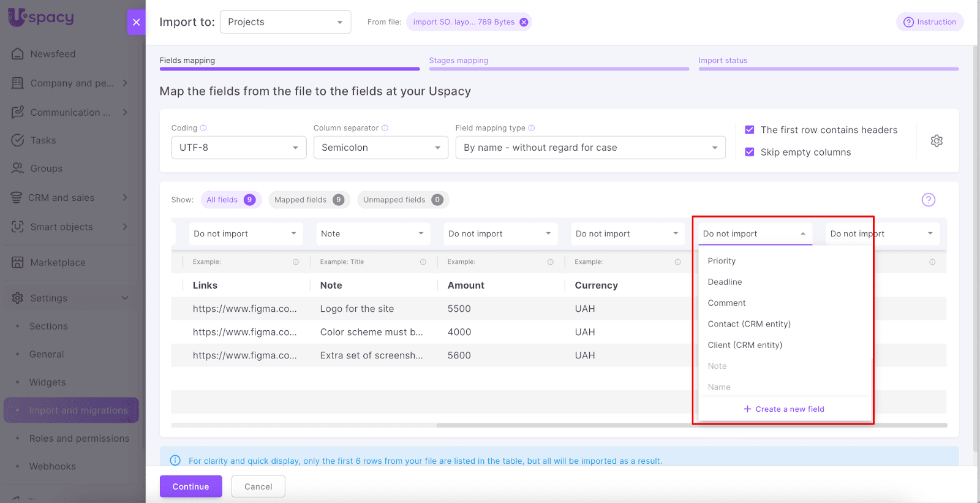Show only Unmapped fields filter
The width and height of the screenshot is (980, 503).
click(x=402, y=200)
